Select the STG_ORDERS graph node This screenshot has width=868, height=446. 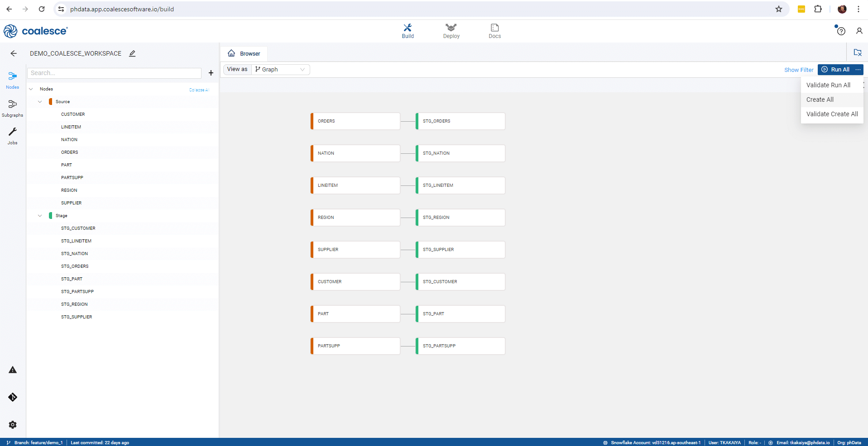point(460,121)
